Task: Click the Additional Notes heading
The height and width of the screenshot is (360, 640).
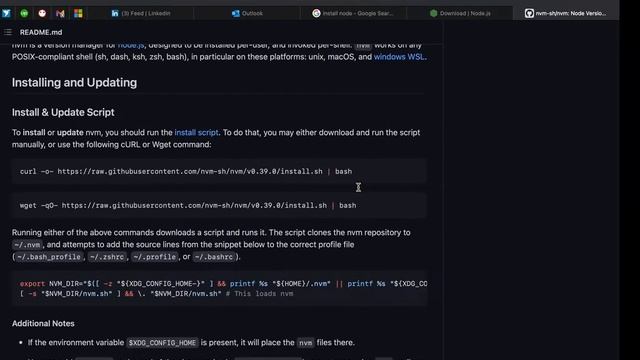Action: click(43, 323)
